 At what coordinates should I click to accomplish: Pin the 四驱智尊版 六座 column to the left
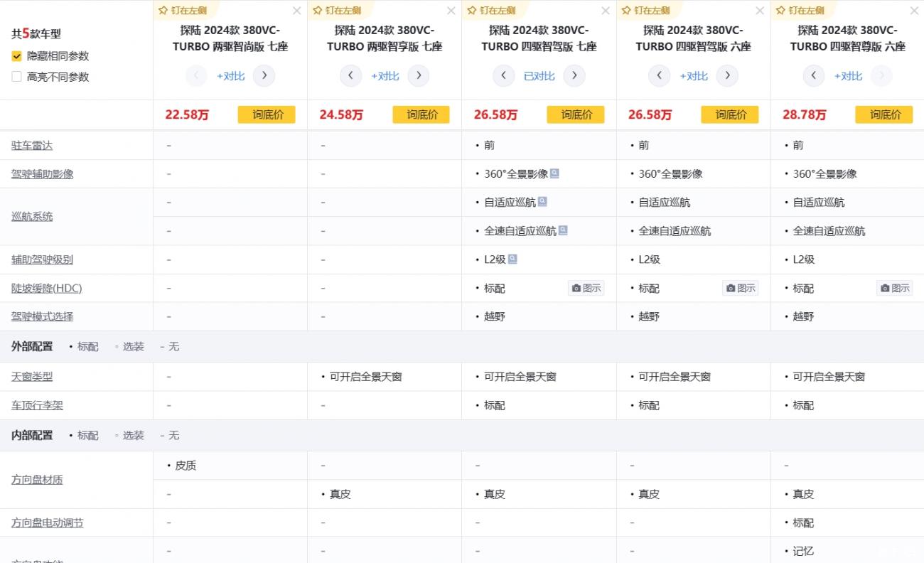[800, 11]
